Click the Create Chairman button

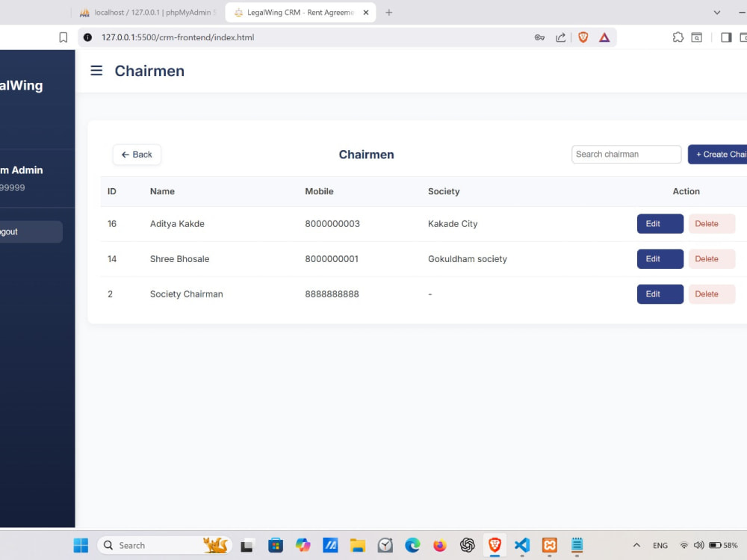717,155
